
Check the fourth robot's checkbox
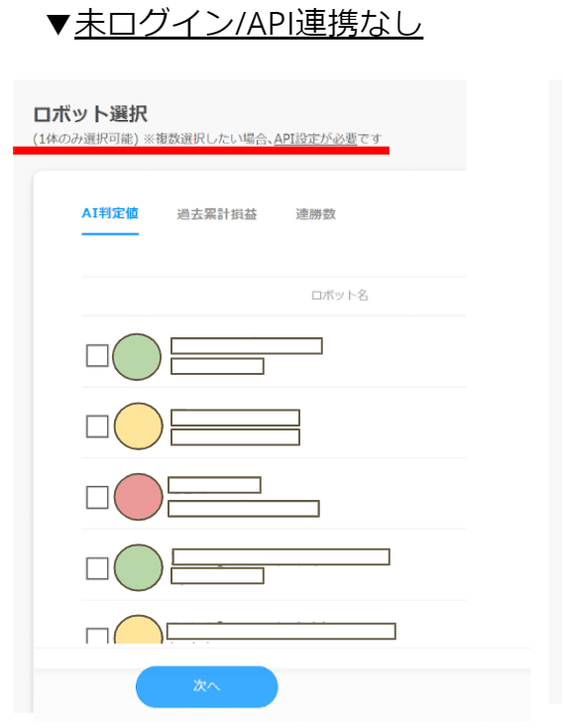pyautogui.click(x=97, y=568)
